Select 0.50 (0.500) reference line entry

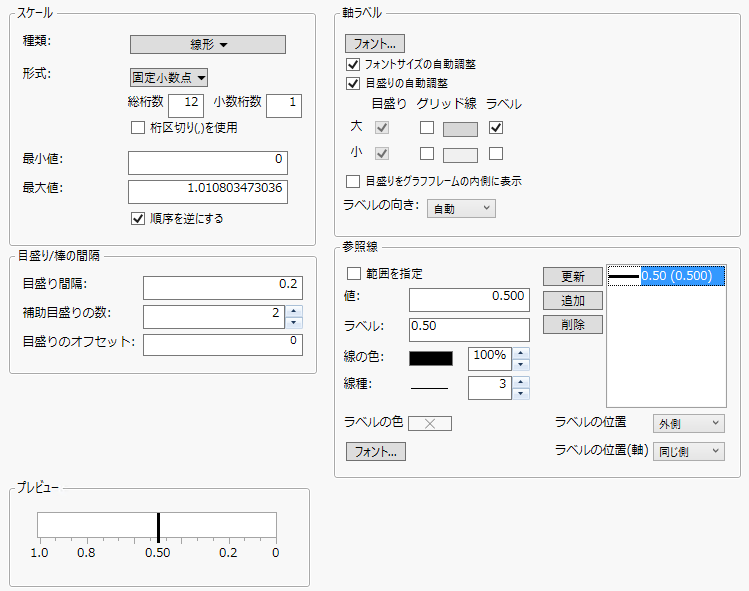(667, 276)
